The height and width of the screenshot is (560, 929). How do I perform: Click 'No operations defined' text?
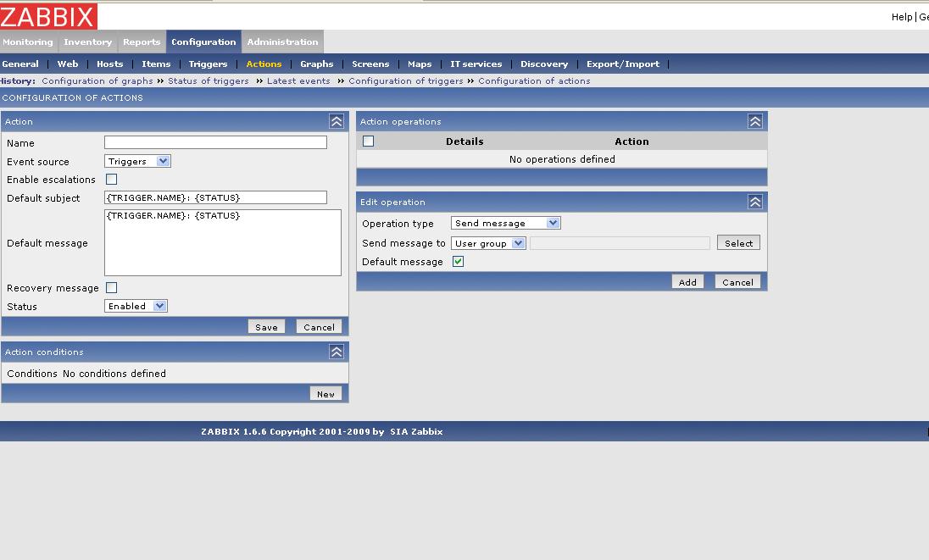(562, 159)
